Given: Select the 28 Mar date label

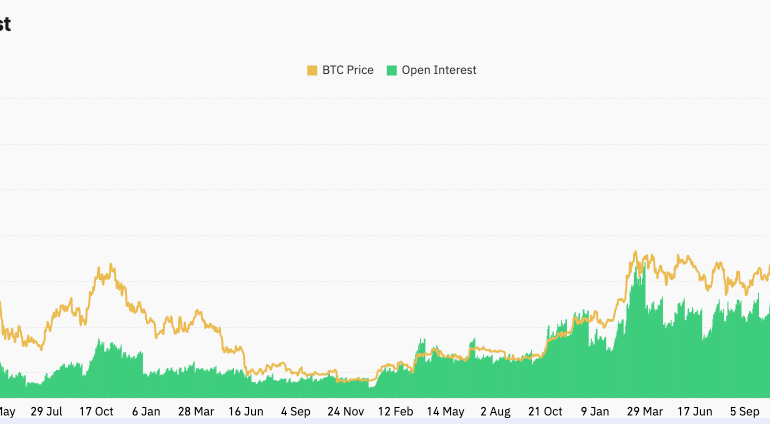Looking at the screenshot, I should 196,411.
